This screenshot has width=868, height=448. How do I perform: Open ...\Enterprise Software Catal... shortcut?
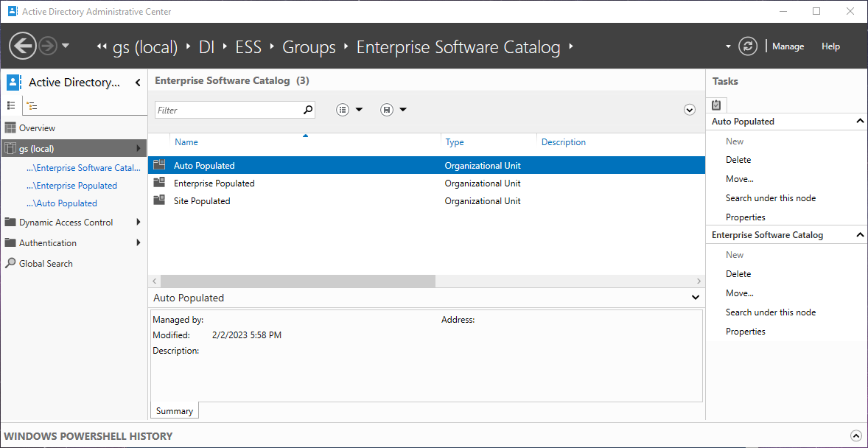[x=83, y=168]
